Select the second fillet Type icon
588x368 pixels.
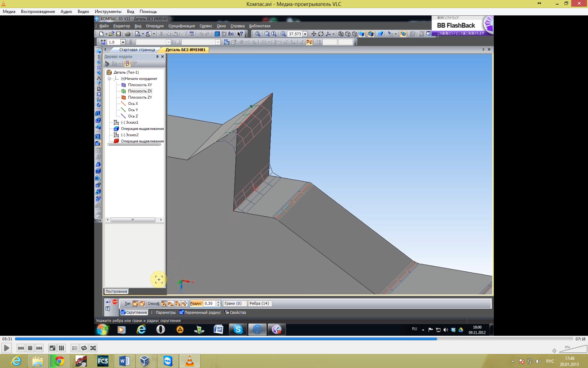point(142,304)
